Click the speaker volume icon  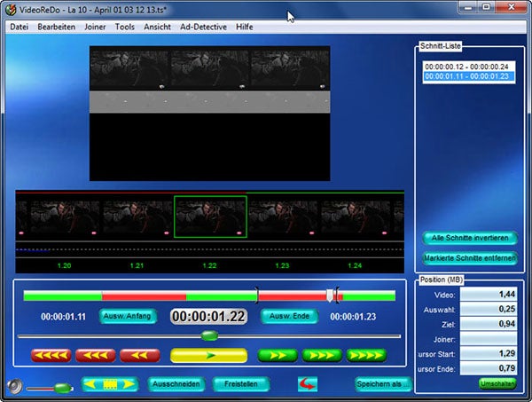point(14,386)
